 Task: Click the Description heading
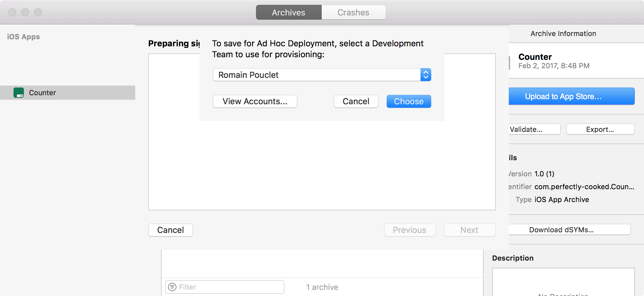513,258
